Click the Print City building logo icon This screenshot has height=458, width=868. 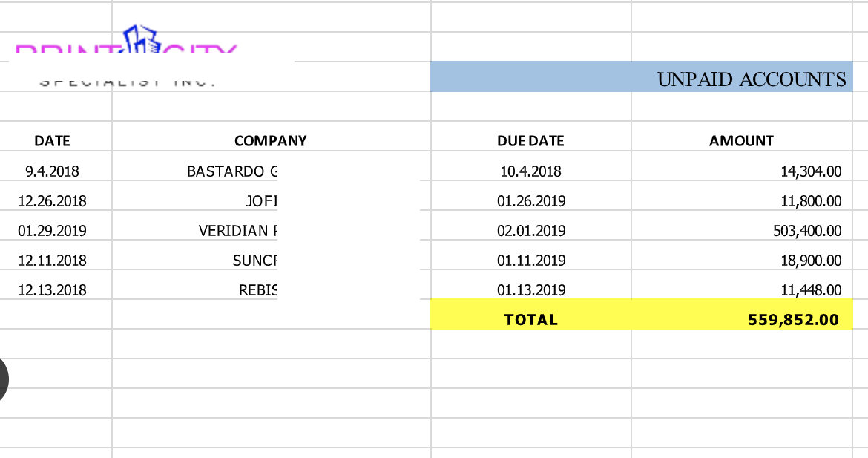click(141, 40)
